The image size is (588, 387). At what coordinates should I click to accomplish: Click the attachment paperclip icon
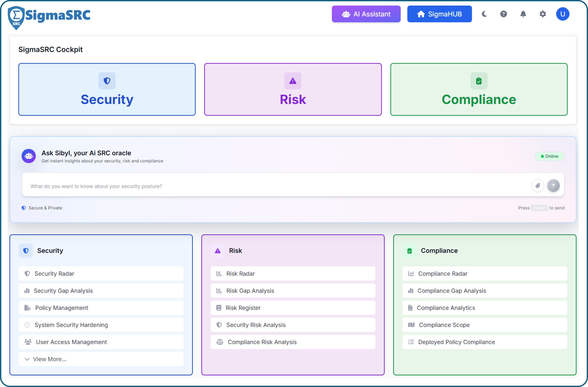click(538, 186)
